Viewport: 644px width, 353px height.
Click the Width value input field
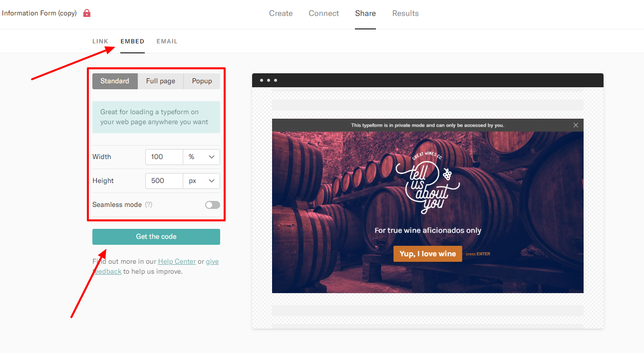coord(164,157)
